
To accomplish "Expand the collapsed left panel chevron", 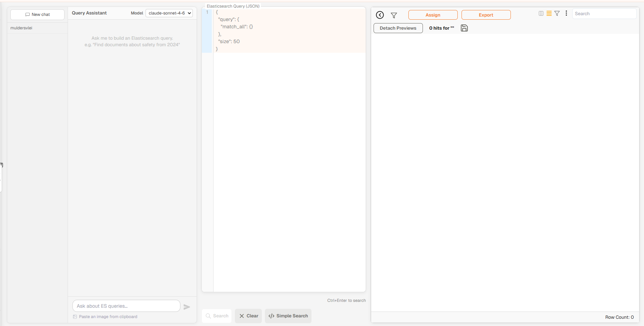I will click(1, 165).
